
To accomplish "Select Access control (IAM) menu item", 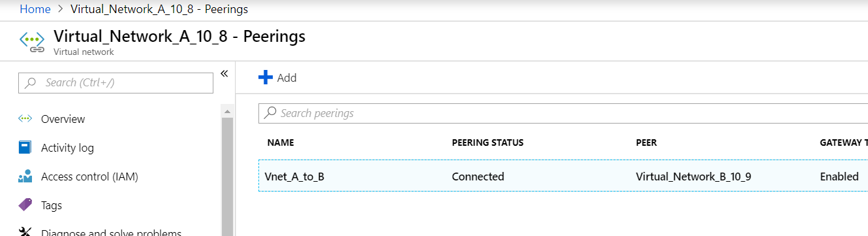I will [89, 177].
